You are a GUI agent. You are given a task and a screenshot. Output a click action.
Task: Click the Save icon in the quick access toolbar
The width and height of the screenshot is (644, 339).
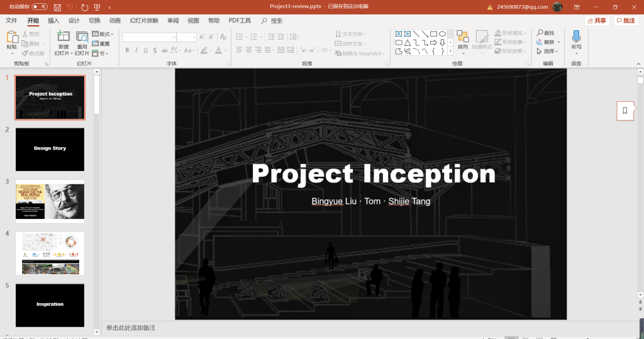[x=58, y=7]
